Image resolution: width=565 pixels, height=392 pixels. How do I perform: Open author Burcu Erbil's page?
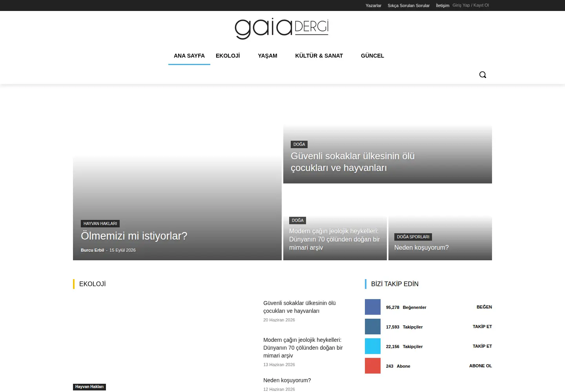tap(92, 250)
